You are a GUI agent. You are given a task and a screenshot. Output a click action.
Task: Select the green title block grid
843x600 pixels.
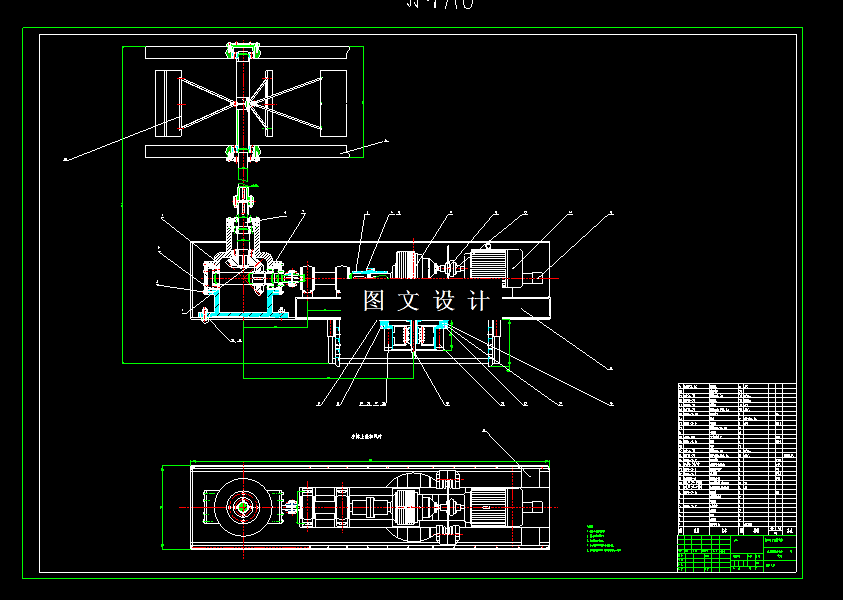(x=737, y=553)
